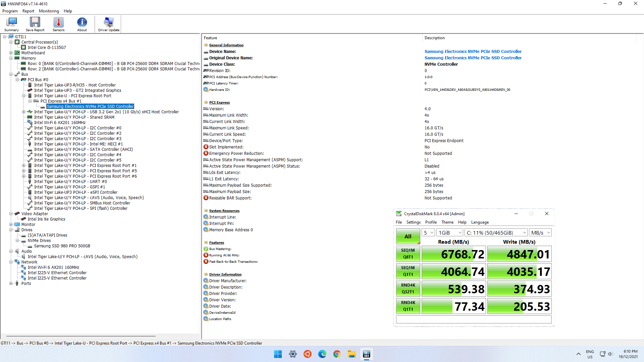This screenshot has height=362, width=644.
Task: Click the green All benchmark button
Action: (x=408, y=236)
